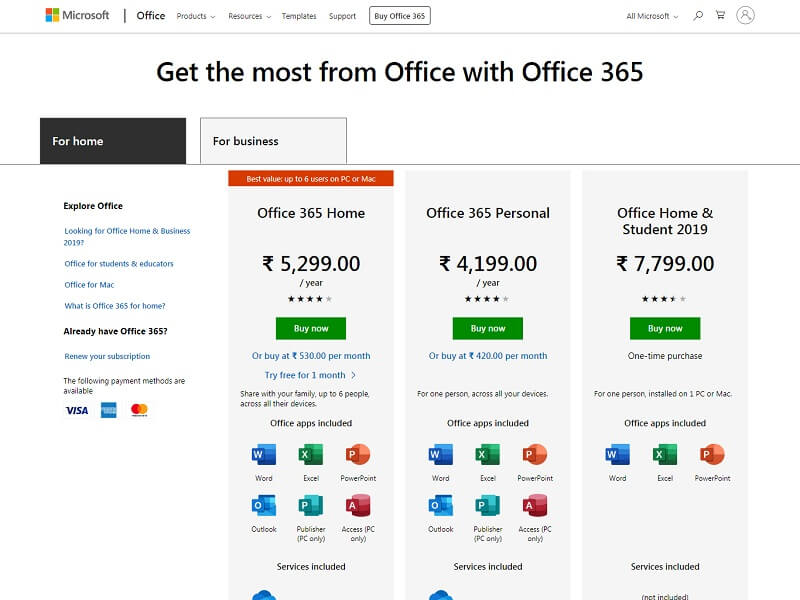Click the Office 365 Personal star rating
800x600 pixels.
(487, 299)
